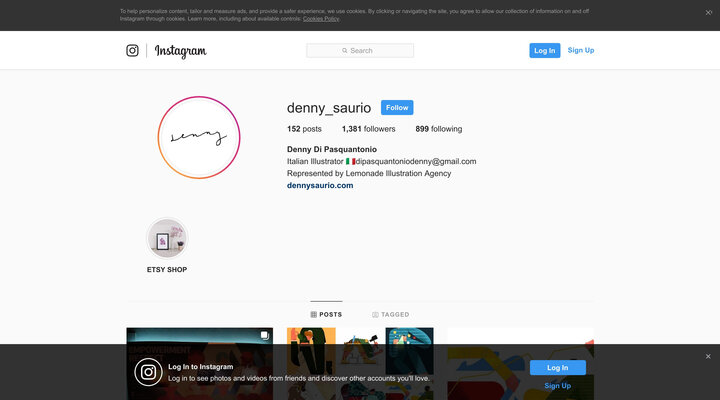Open the denny profile picture
Screen dimensions: 720x400
[198, 137]
